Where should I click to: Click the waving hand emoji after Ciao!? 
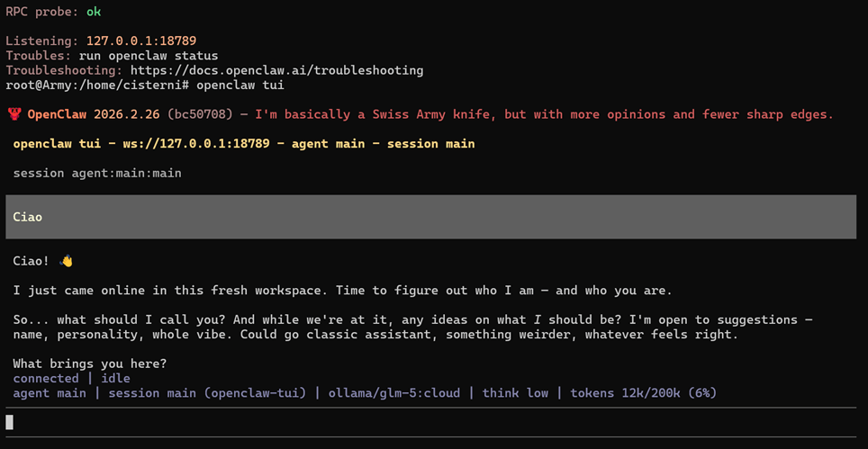coord(66,261)
